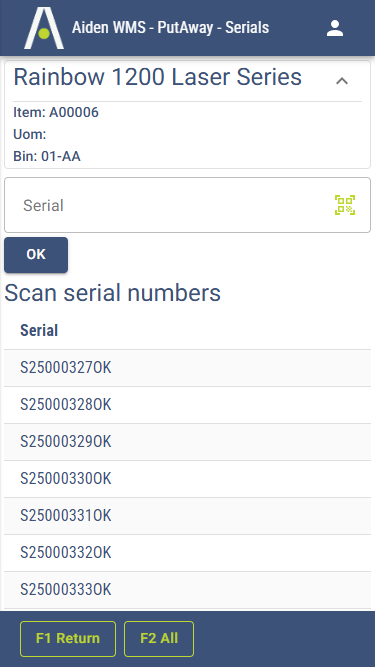375x667 pixels.
Task: Click the F2 All button
Action: click(x=159, y=638)
